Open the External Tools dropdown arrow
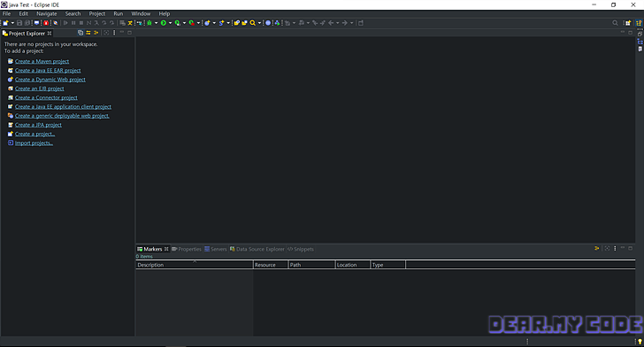 click(x=198, y=23)
